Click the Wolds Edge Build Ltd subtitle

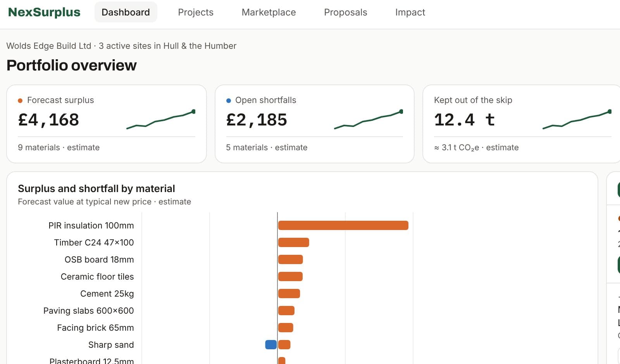point(121,46)
